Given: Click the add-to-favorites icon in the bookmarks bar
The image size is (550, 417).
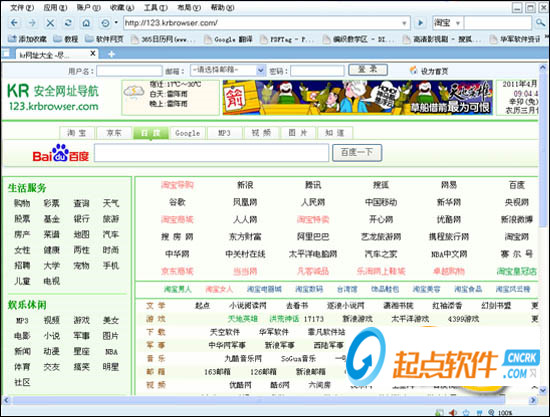Looking at the screenshot, I should pyautogui.click(x=12, y=39).
